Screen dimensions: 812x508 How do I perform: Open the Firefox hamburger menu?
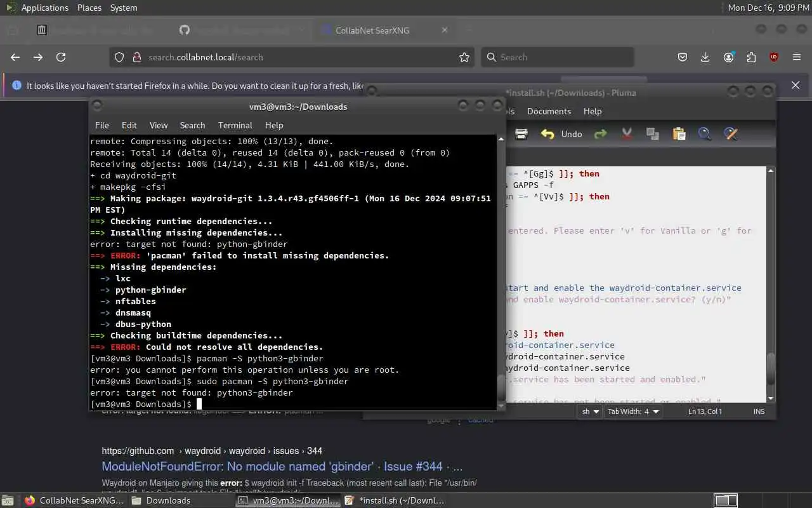(797, 57)
